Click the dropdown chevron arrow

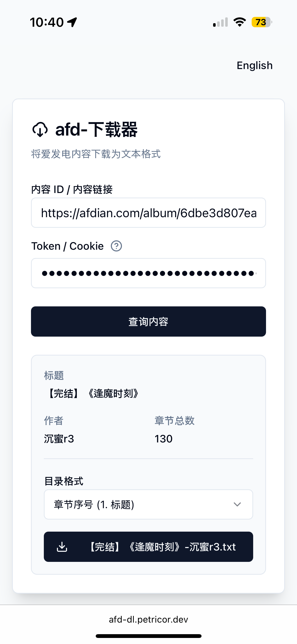click(237, 504)
